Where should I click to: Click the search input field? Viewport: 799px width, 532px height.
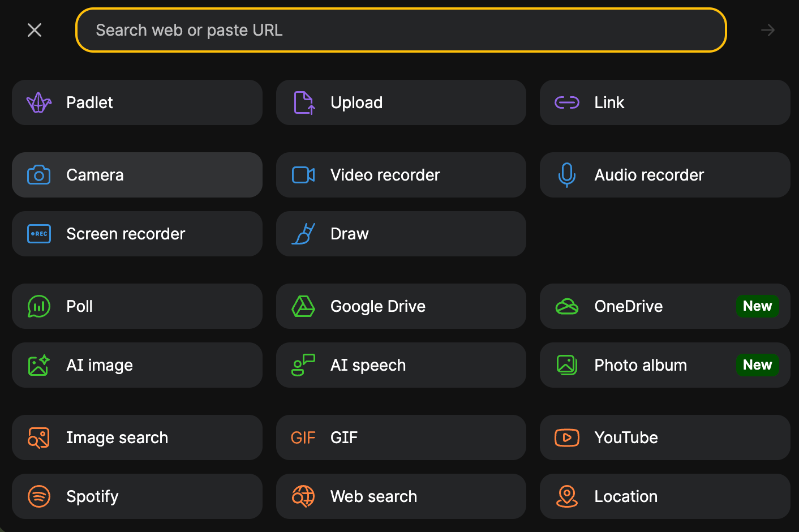(x=401, y=30)
